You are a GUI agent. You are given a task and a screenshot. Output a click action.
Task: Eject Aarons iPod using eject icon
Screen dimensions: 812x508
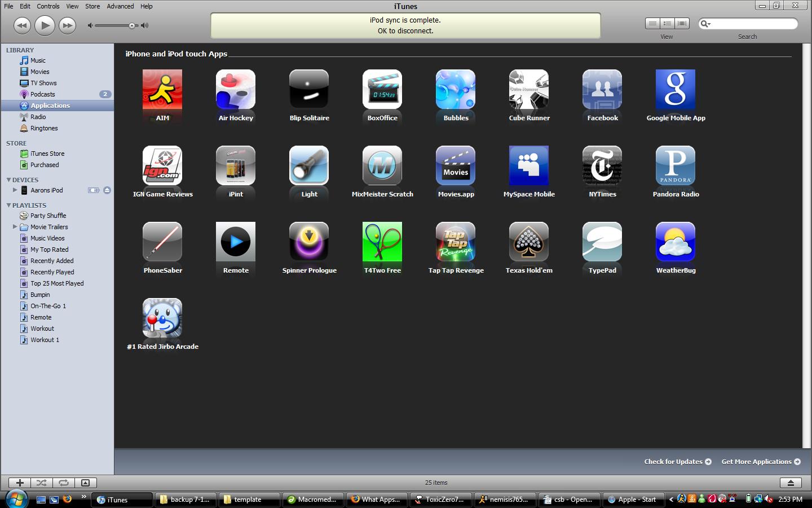(x=107, y=190)
